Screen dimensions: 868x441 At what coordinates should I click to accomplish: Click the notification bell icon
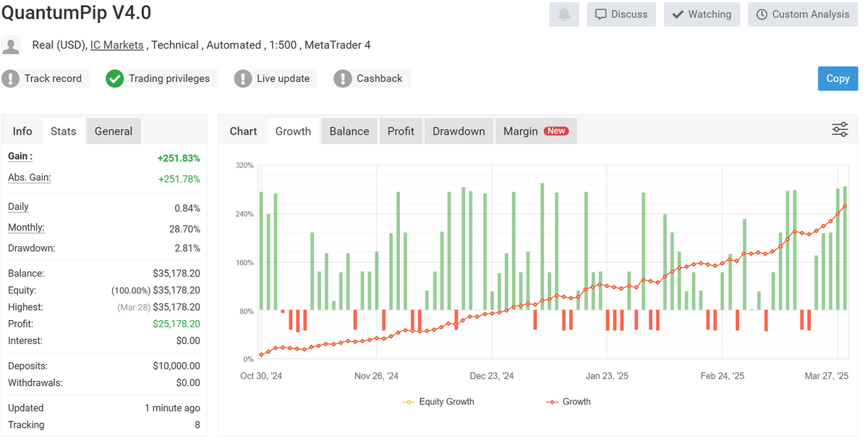(564, 14)
